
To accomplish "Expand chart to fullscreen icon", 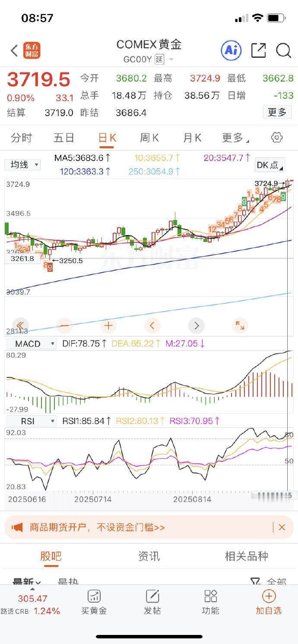I will 240,325.
